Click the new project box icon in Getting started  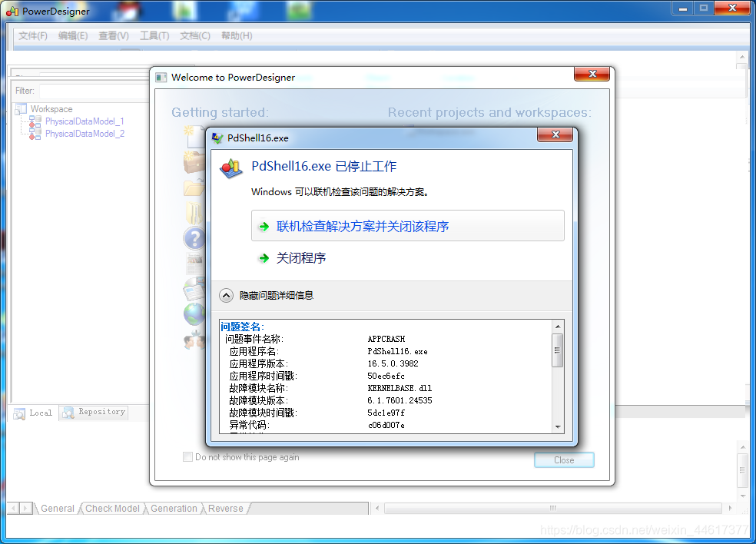click(x=194, y=162)
